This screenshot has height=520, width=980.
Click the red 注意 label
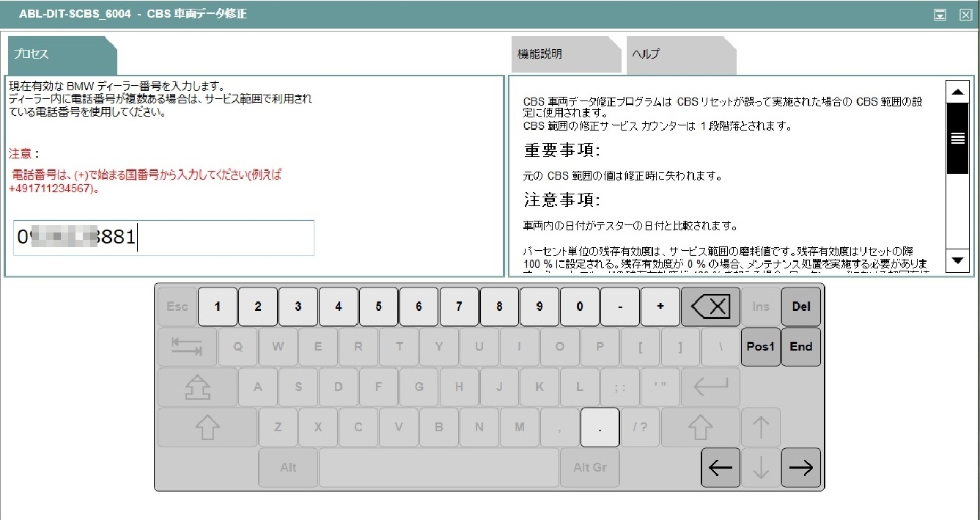23,154
